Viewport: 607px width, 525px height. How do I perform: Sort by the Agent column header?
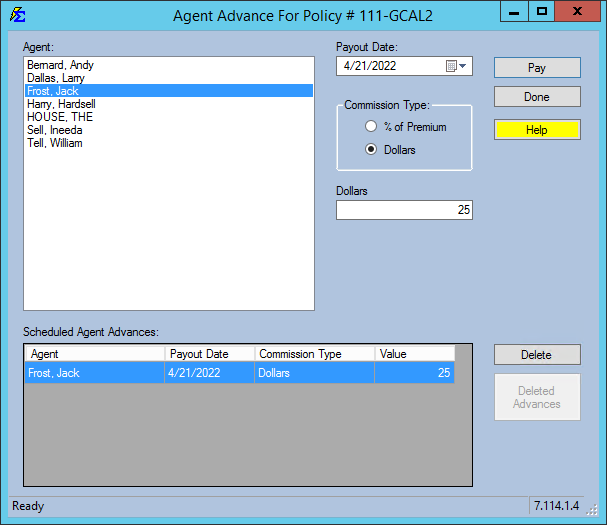95,354
